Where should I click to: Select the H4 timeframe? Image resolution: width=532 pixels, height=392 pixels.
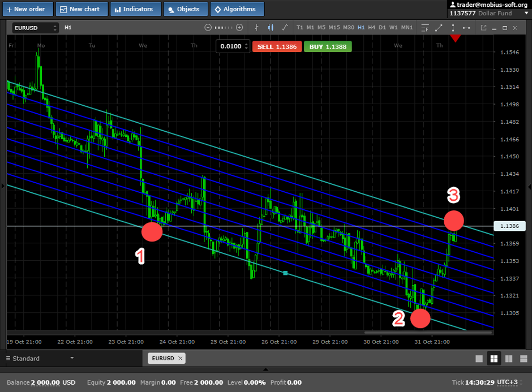[371, 28]
